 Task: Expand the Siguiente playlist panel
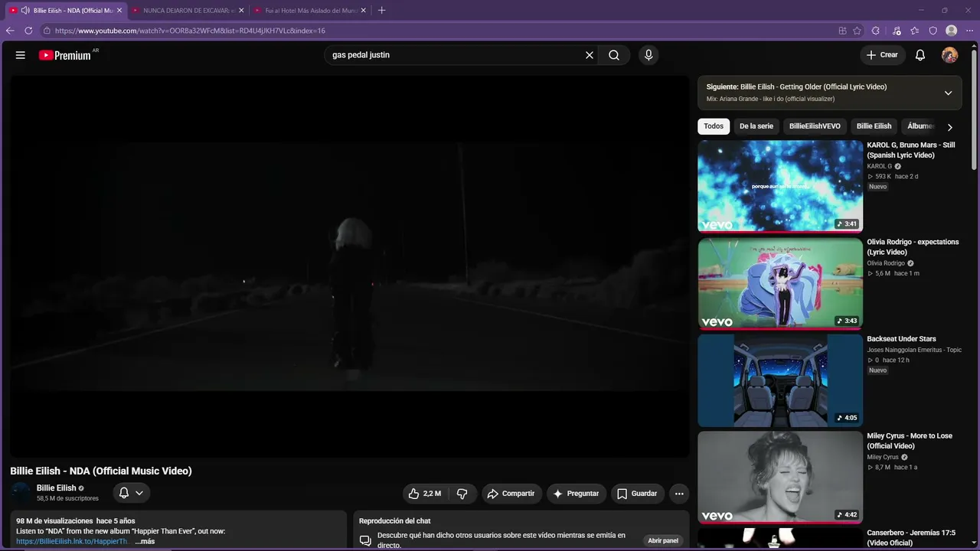[948, 93]
